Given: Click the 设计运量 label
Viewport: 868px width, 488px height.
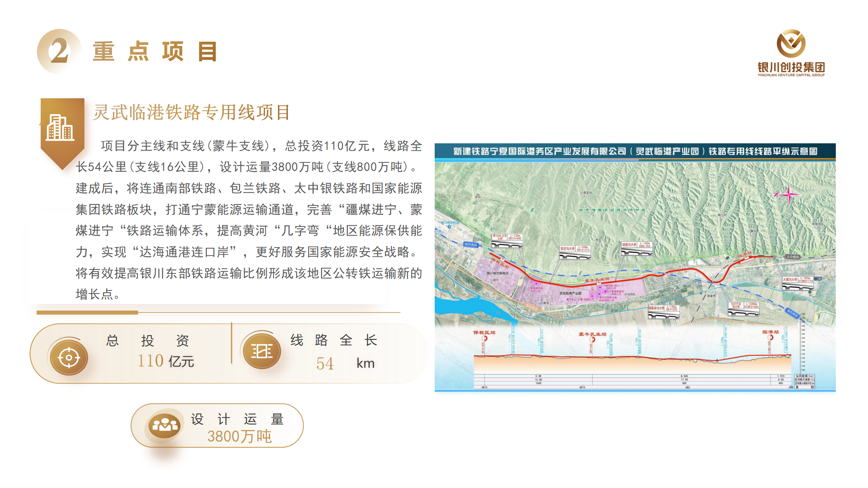Looking at the screenshot, I should pyautogui.click(x=237, y=419).
